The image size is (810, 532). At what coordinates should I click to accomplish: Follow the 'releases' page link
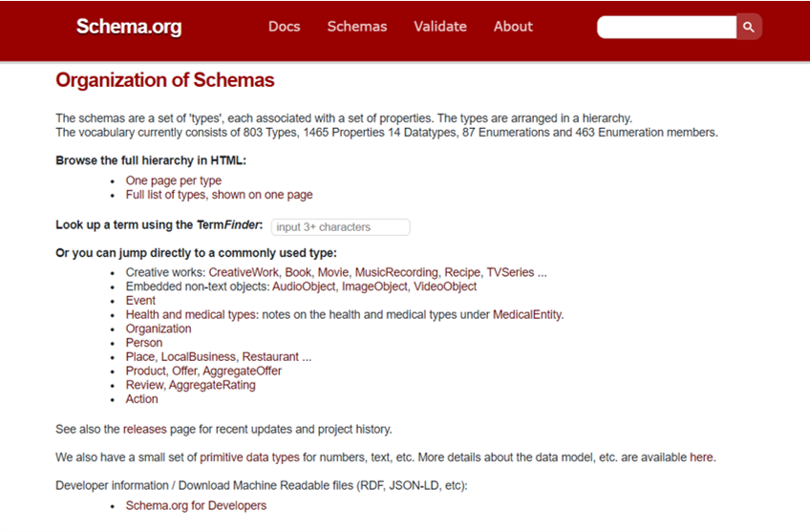coord(144,429)
